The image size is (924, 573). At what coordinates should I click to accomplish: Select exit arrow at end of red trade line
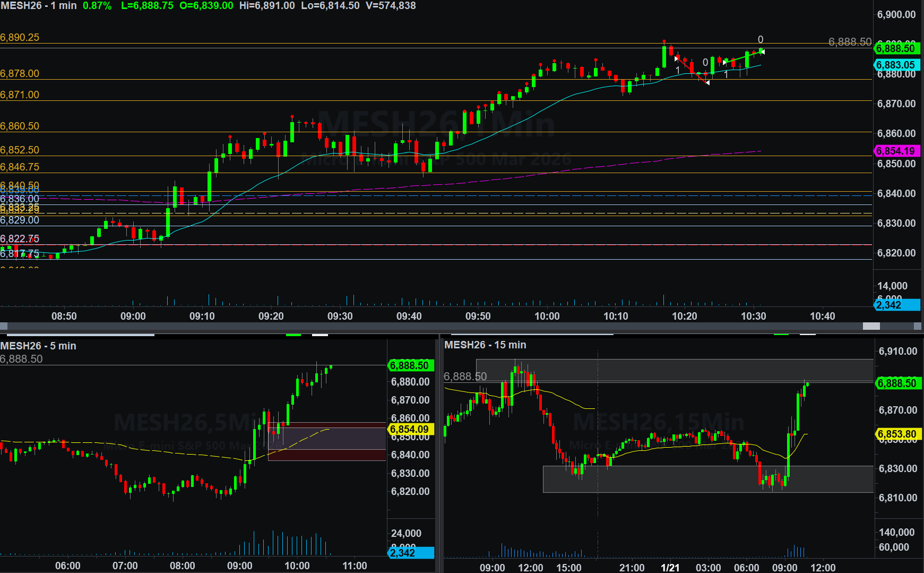[x=707, y=82]
